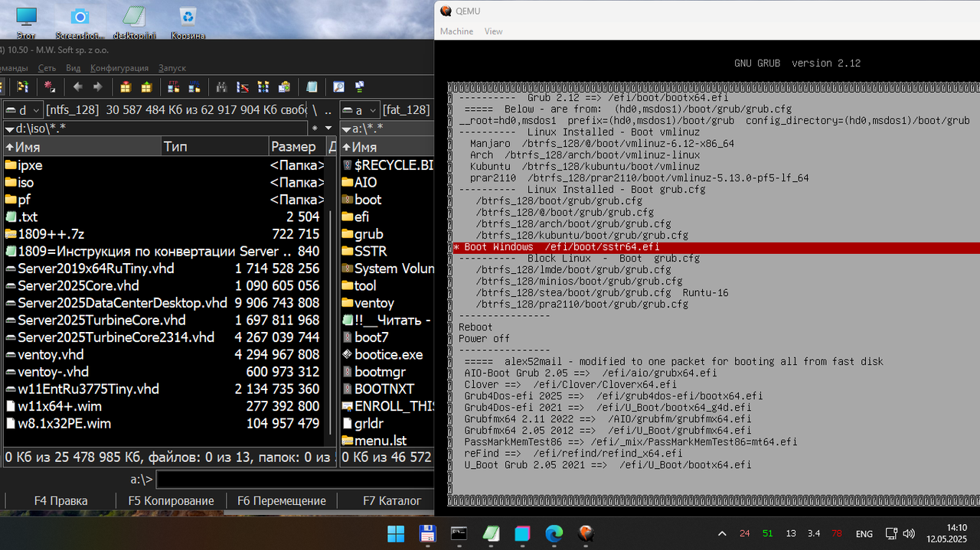The height and width of the screenshot is (550, 980).
Task: Select GRUB Reboot entry
Action: pyautogui.click(x=475, y=327)
